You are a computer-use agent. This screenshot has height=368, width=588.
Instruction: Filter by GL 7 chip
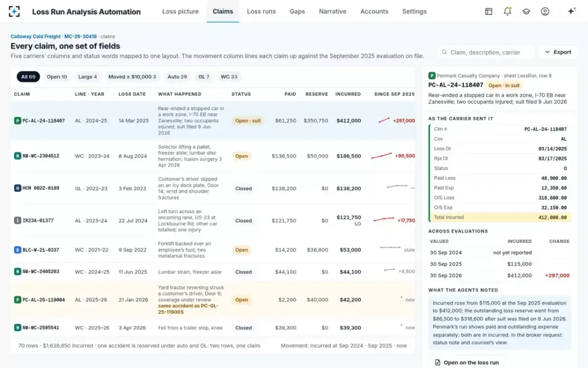tap(204, 77)
